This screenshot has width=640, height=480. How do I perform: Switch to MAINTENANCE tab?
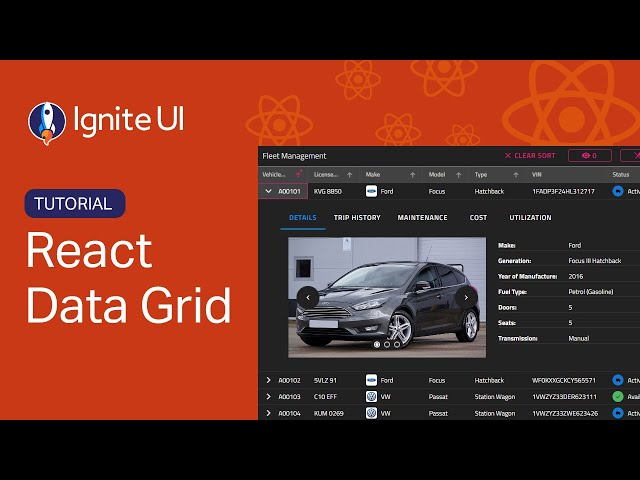tap(422, 218)
